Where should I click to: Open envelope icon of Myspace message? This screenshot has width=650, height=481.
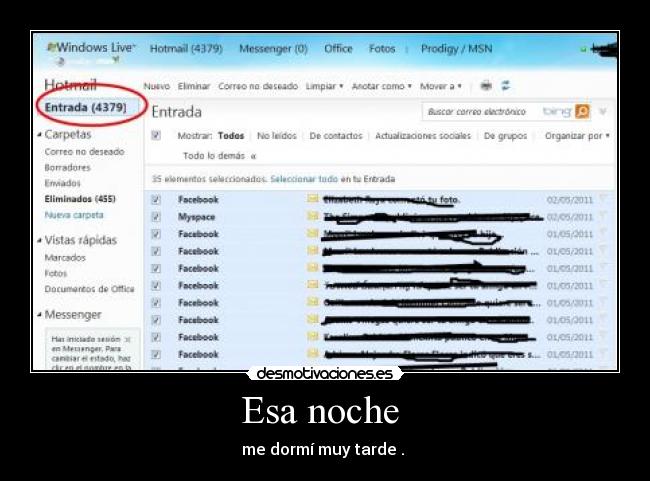tap(313, 216)
